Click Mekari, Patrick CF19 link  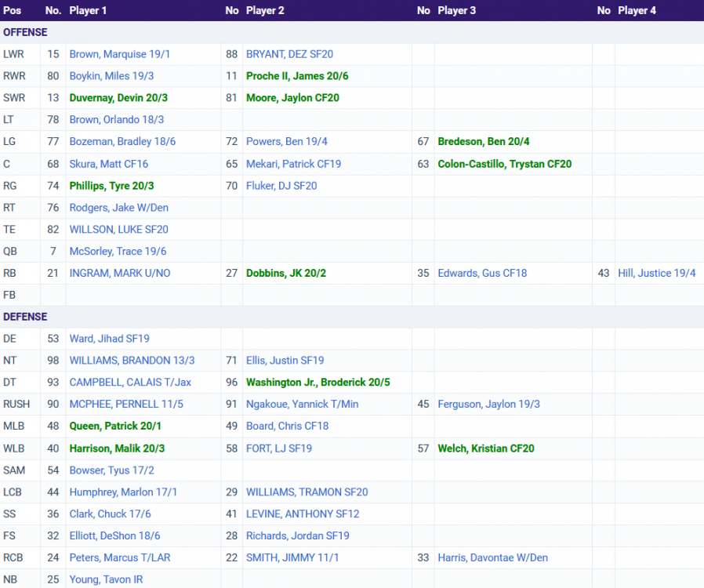294,164
